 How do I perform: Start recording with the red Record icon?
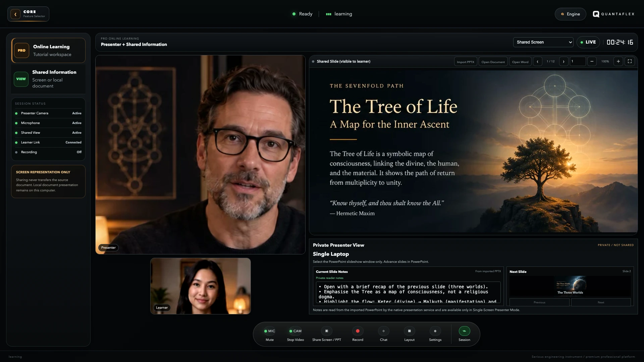[358, 331]
